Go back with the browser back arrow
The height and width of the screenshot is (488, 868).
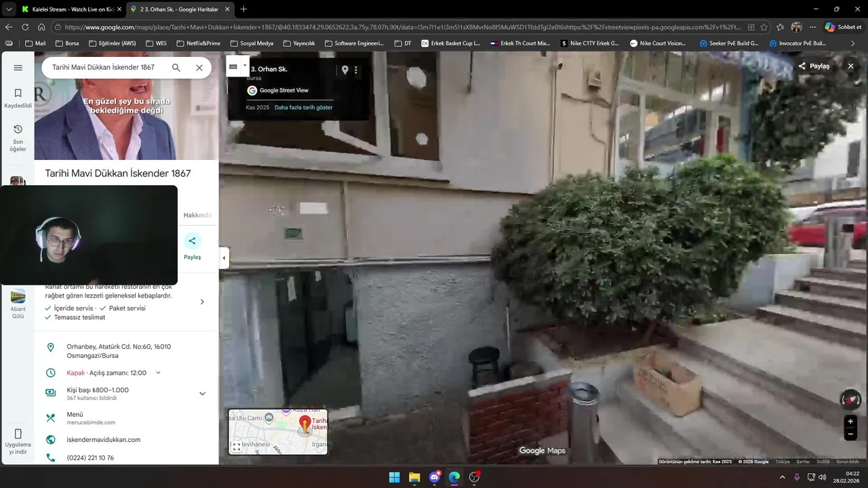tap(9, 27)
